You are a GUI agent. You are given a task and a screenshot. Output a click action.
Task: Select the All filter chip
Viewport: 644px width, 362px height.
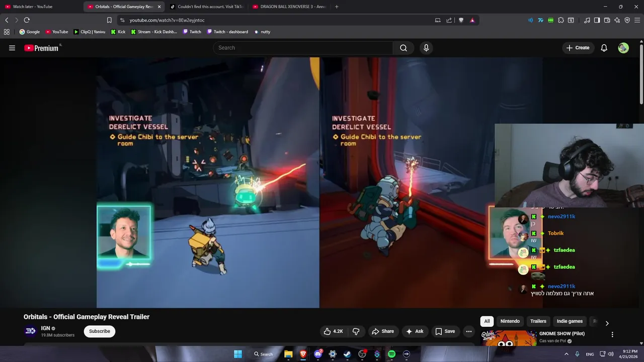[x=487, y=321]
